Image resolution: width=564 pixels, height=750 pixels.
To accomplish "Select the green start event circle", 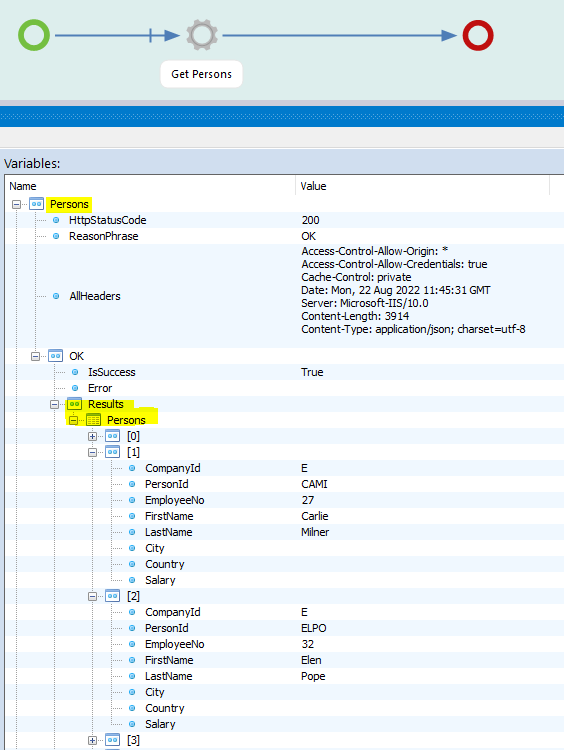I will 34,35.
